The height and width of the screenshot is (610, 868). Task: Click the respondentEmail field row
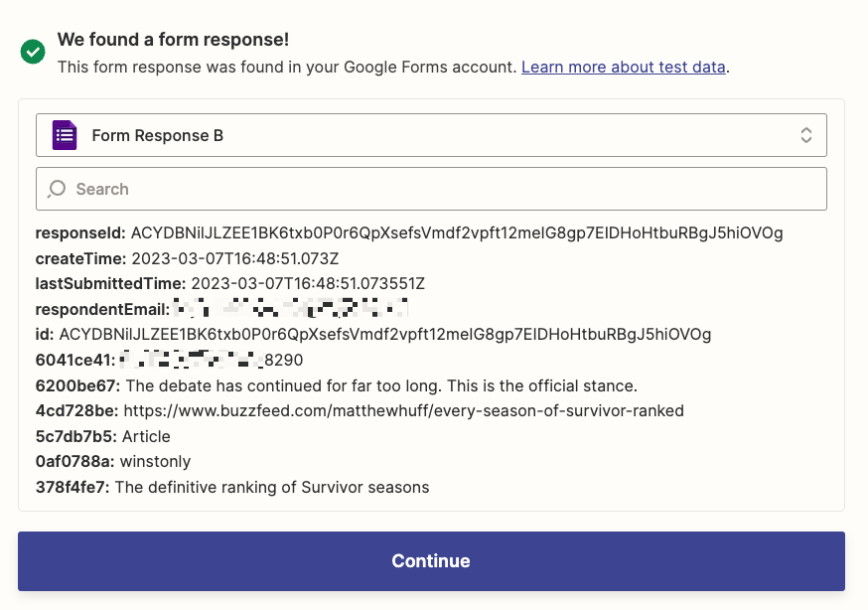point(221,309)
